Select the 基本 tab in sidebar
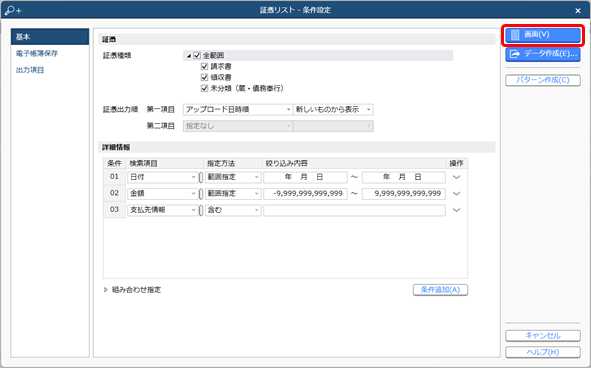 (x=50, y=37)
